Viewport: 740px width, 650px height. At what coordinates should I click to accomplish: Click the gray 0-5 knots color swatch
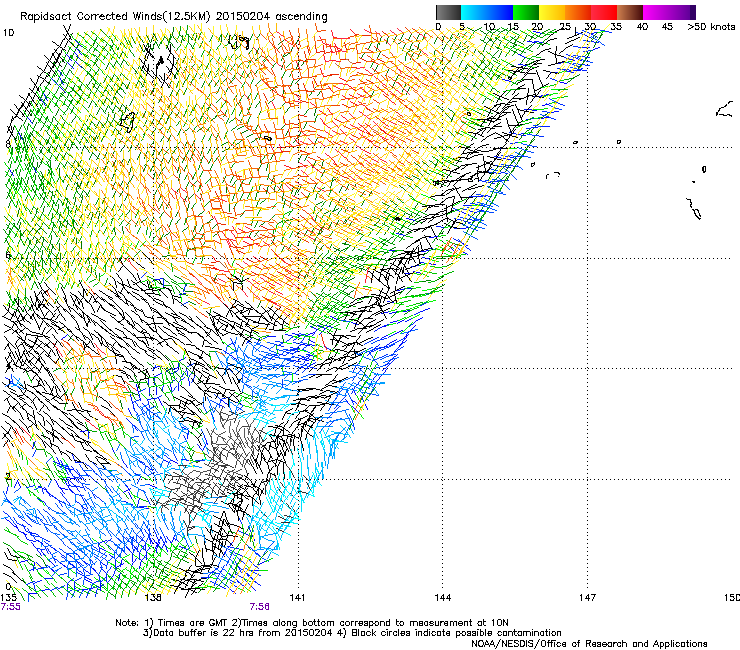[448, 12]
